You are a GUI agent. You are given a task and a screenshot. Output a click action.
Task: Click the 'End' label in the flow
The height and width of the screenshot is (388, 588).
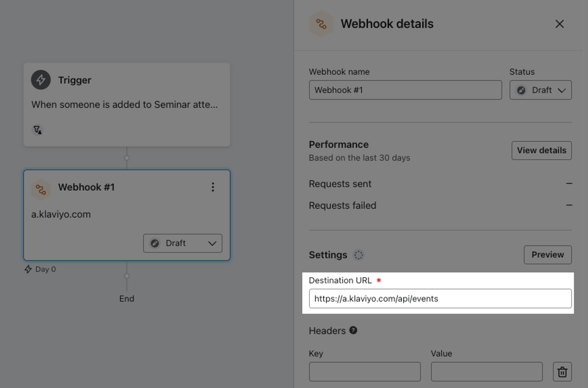(x=127, y=298)
